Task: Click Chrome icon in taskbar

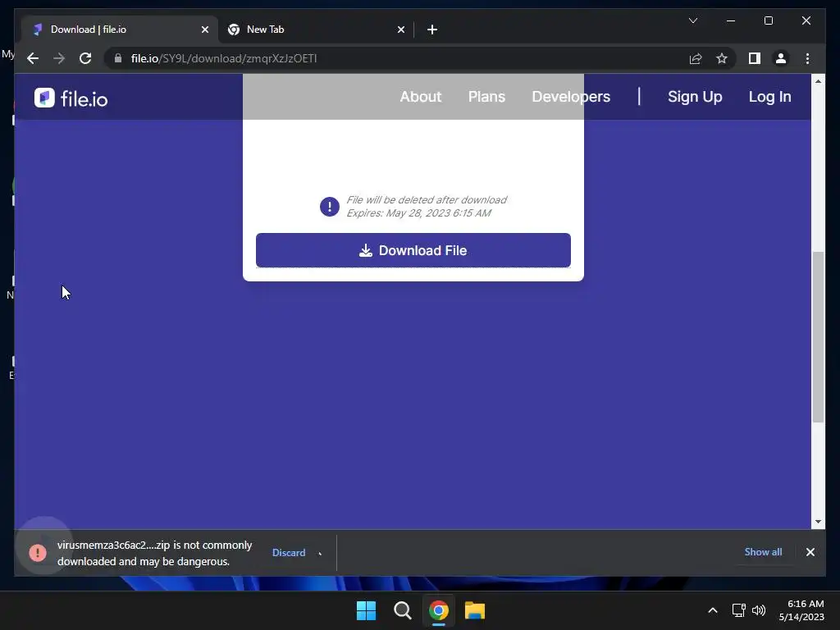Action: click(x=438, y=610)
